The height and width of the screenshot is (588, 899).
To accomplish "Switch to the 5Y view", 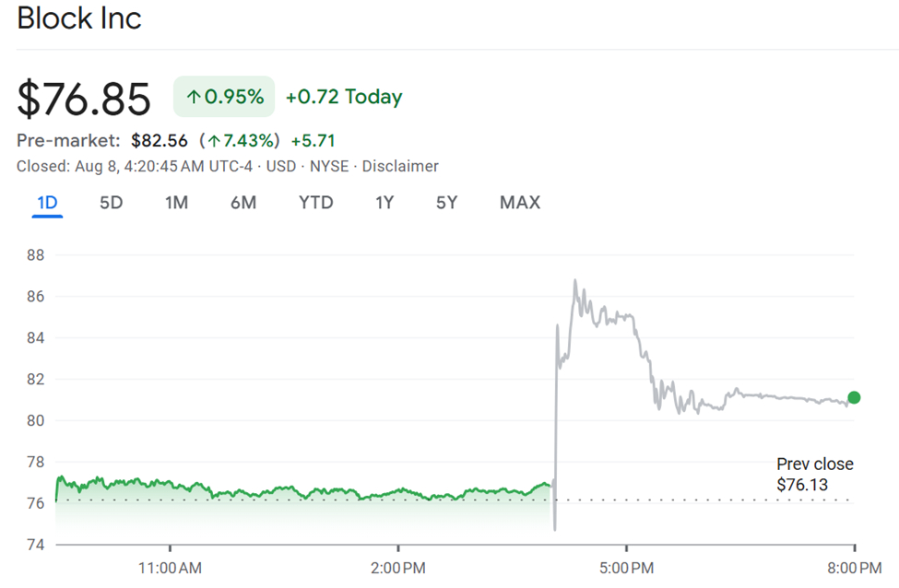I will pyautogui.click(x=446, y=203).
